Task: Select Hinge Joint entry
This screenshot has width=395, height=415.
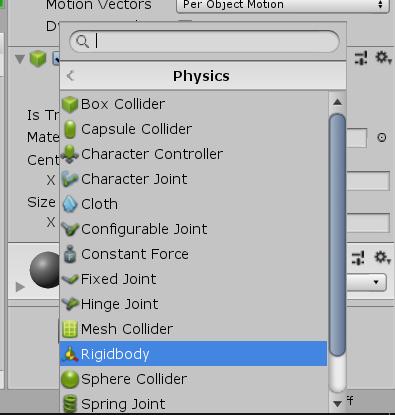Action: (x=194, y=304)
